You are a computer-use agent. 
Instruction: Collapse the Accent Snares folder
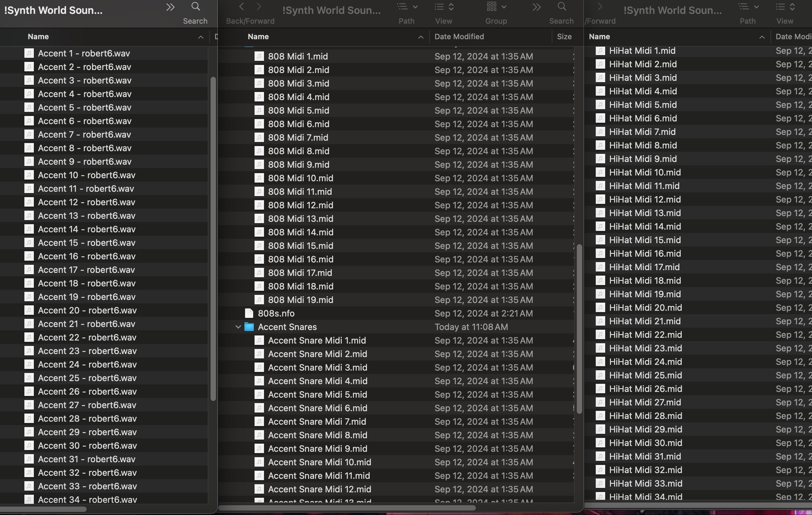(238, 327)
